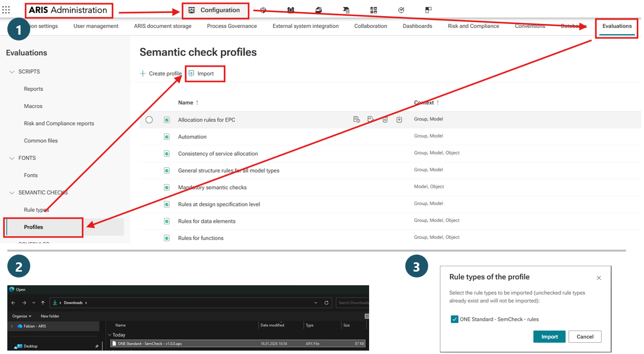Collapse the FONTS section chevron
The width and height of the screenshot is (644, 354).
pyautogui.click(x=12, y=158)
